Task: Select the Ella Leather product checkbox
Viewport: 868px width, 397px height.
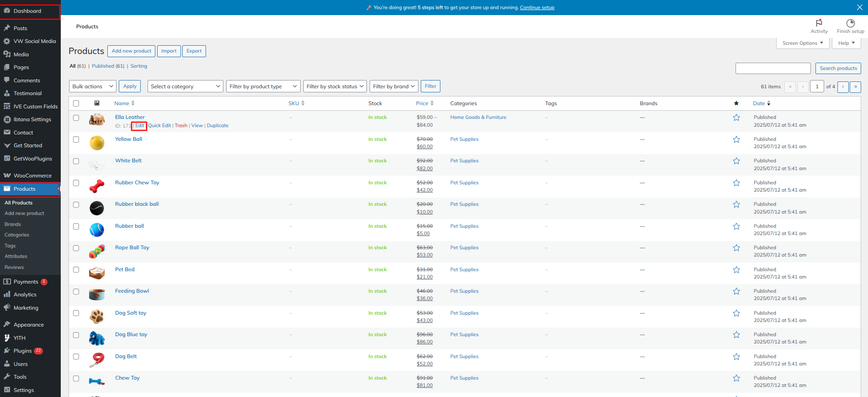Action: click(x=76, y=118)
